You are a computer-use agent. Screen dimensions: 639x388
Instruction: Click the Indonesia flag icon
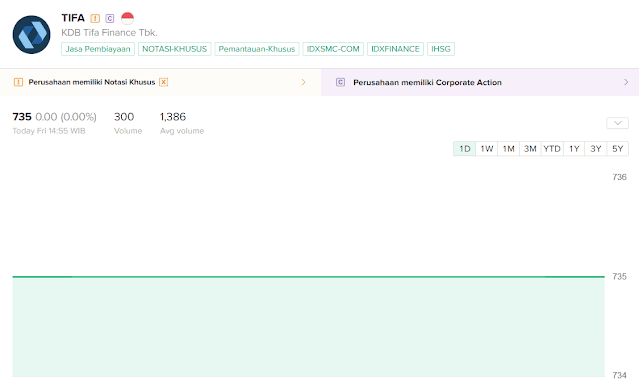128,18
